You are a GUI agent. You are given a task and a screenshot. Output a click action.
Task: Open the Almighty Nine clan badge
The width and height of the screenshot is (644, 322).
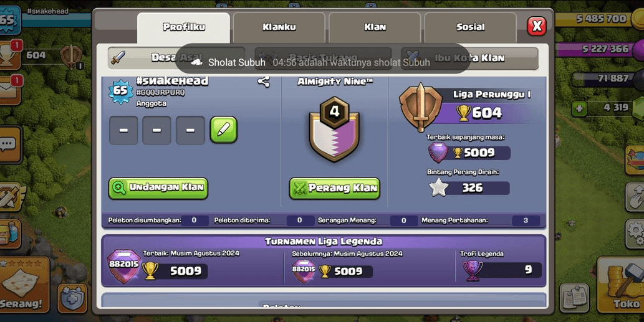tap(334, 129)
